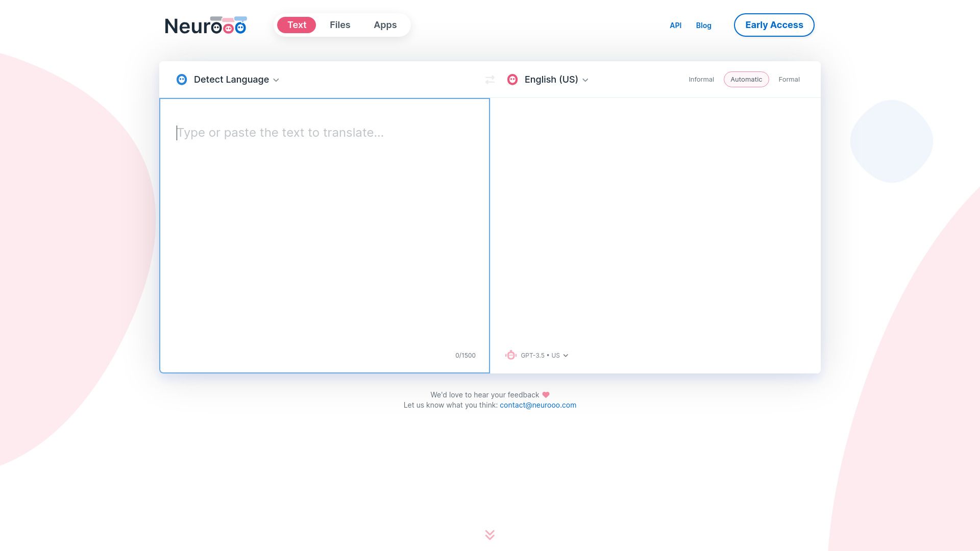Open the Blog link
The width and height of the screenshot is (980, 551).
click(x=703, y=26)
